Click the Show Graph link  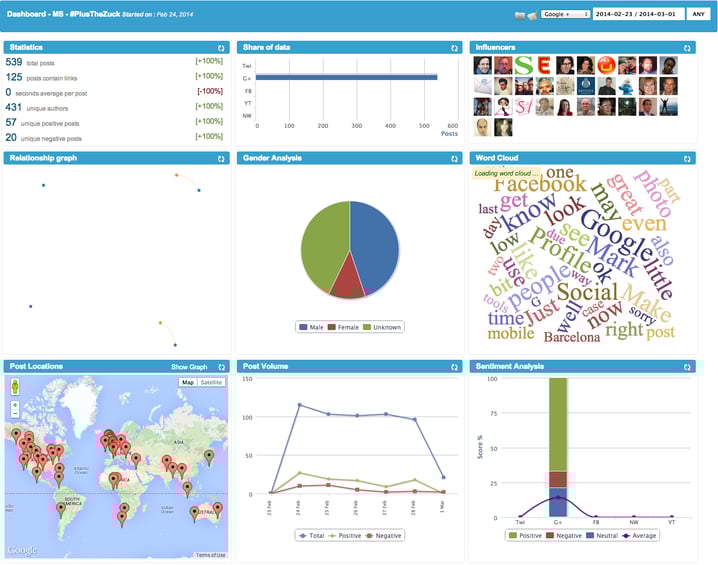tap(189, 367)
